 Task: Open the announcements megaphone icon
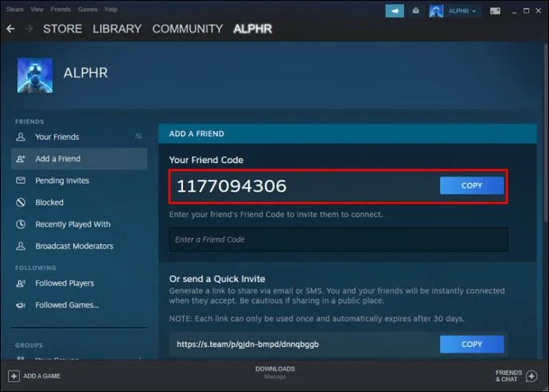click(395, 11)
